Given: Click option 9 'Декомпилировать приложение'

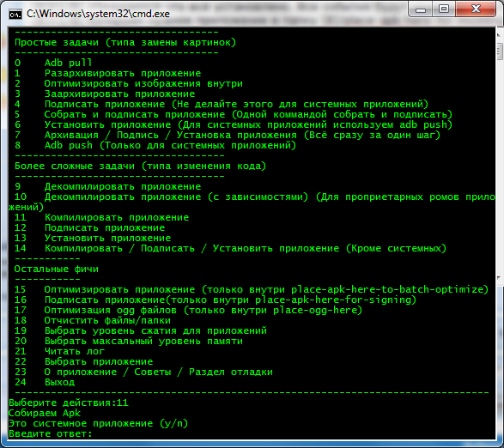Looking at the screenshot, I should click(x=107, y=186).
